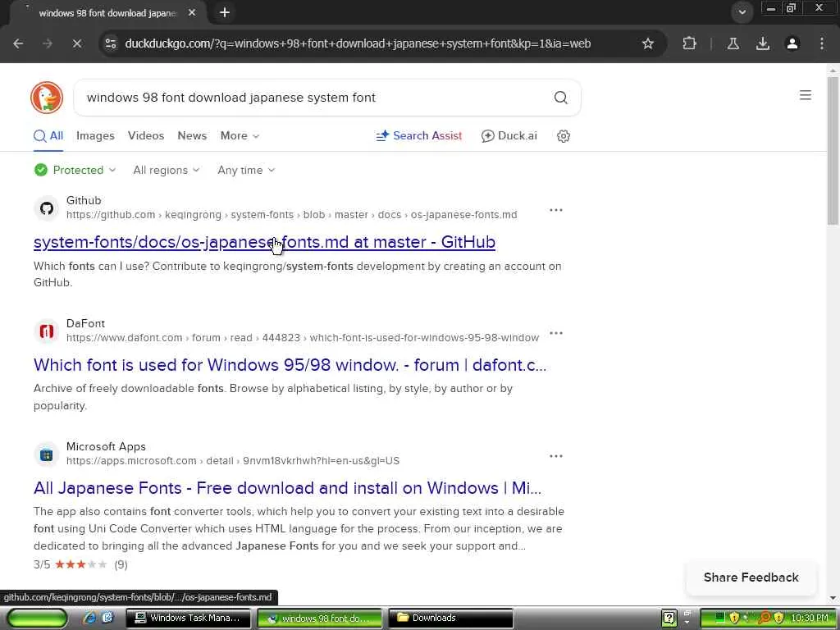
Task: Click the browser address bar URL
Action: pyautogui.click(x=358, y=43)
